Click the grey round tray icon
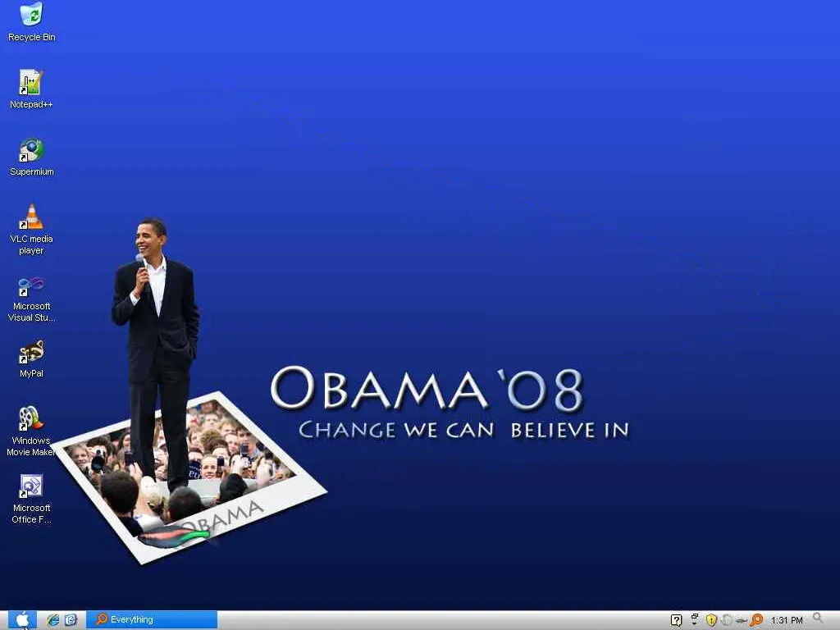The image size is (840, 630). tap(727, 620)
